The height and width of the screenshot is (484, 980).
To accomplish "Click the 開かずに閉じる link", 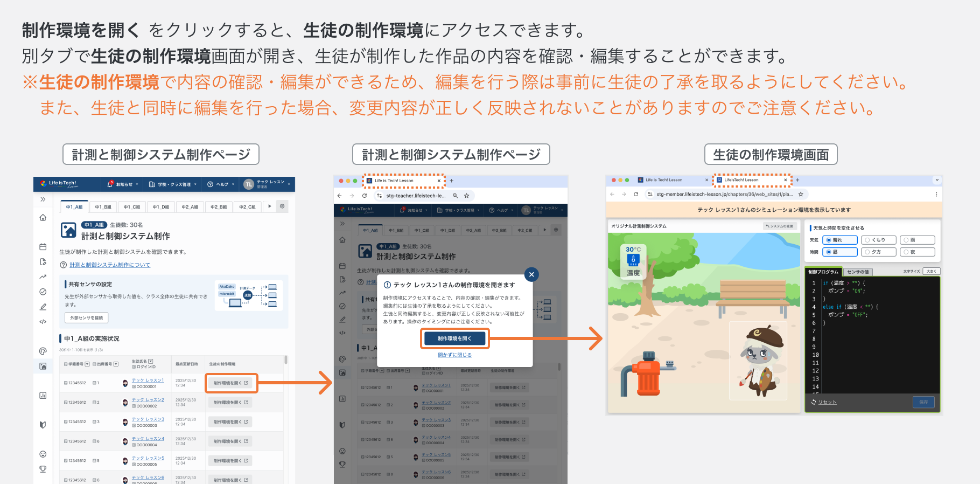I will 454,355.
